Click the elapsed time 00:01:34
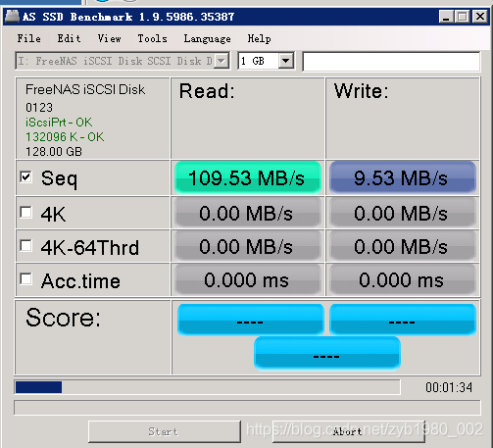The image size is (493, 448). point(449,387)
